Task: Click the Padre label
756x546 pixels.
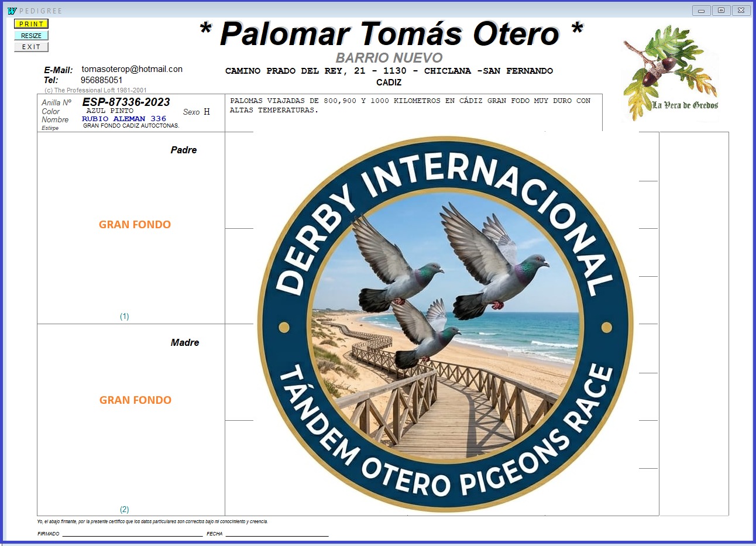Action: coord(184,150)
